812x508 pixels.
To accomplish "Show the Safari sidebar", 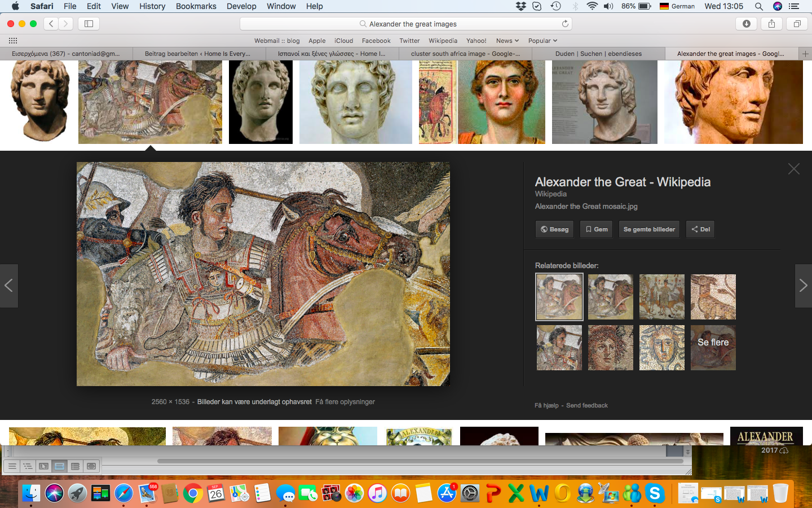I will [89, 24].
